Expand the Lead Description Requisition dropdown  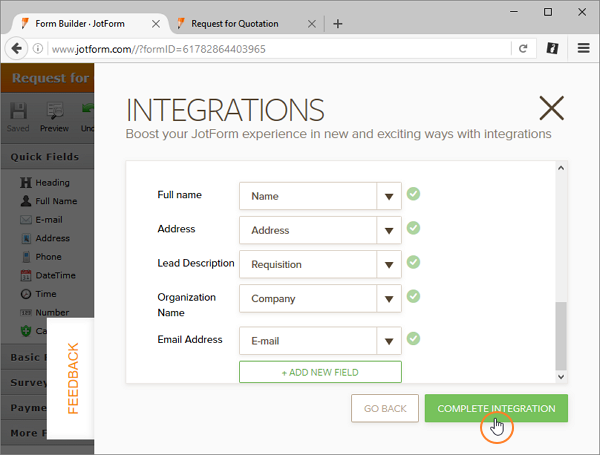(x=388, y=265)
